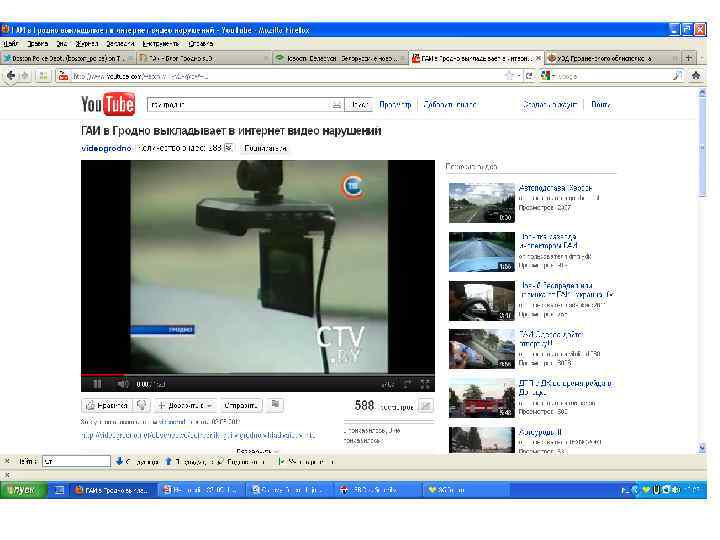
Task: Enter fullscreen with the player's fullscreen icon
Action: coord(425,384)
